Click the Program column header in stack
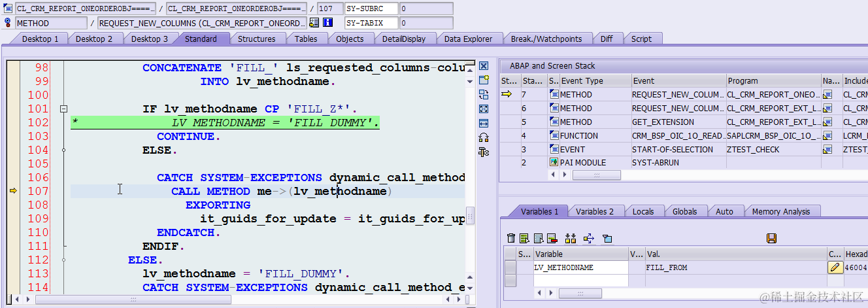Viewport: 868px width, 308px height. click(774, 81)
